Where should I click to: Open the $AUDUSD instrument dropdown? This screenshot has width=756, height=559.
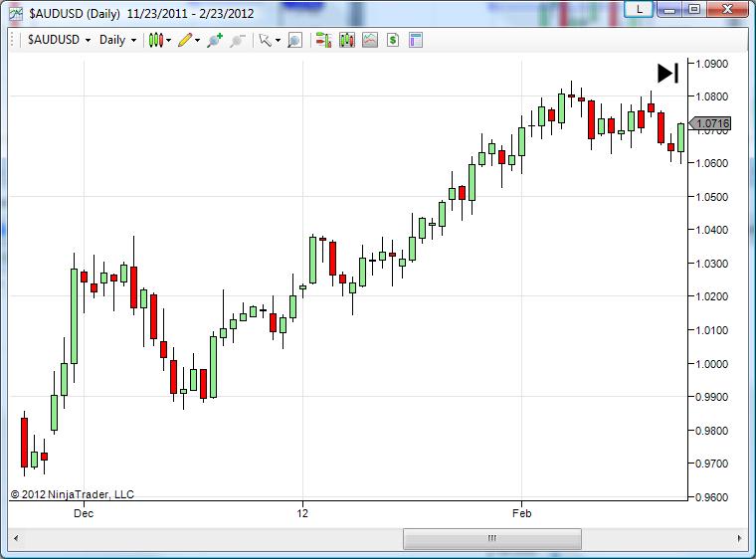tap(59, 40)
